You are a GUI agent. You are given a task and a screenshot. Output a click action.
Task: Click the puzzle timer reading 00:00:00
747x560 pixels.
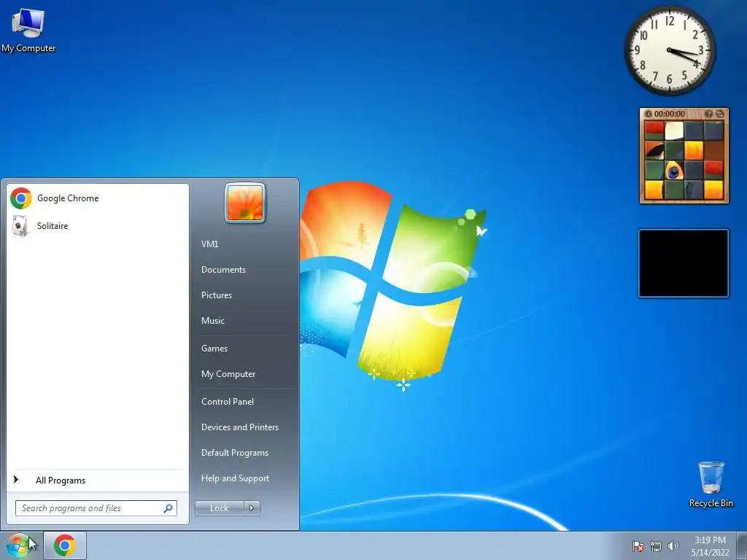pyautogui.click(x=670, y=114)
